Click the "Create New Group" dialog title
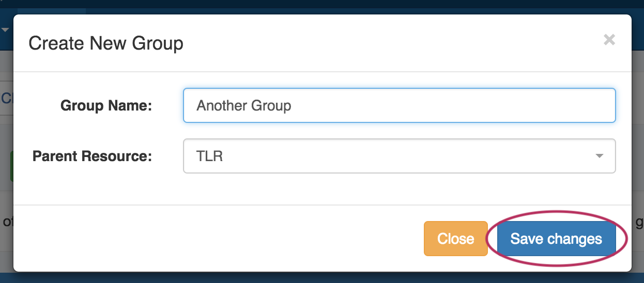This screenshot has width=644, height=283. (x=106, y=43)
